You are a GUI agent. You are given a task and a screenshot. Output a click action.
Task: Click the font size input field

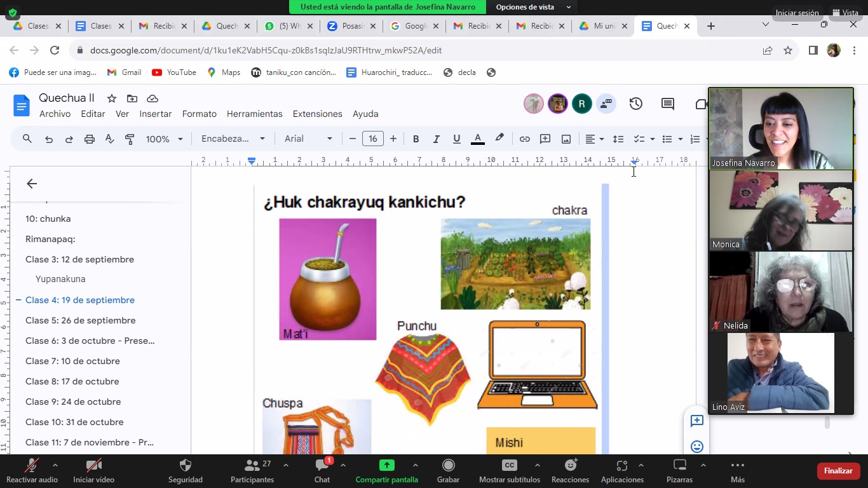click(372, 139)
